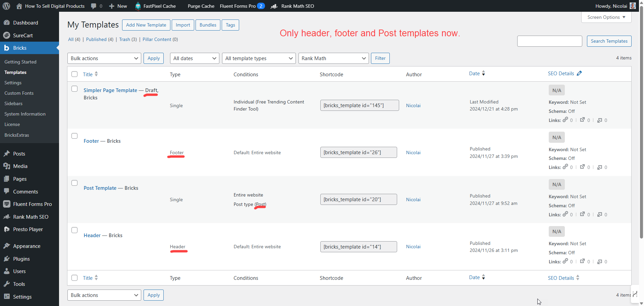Click the Presto Player sidebar icon
The width and height of the screenshot is (644, 306).
(x=7, y=229)
